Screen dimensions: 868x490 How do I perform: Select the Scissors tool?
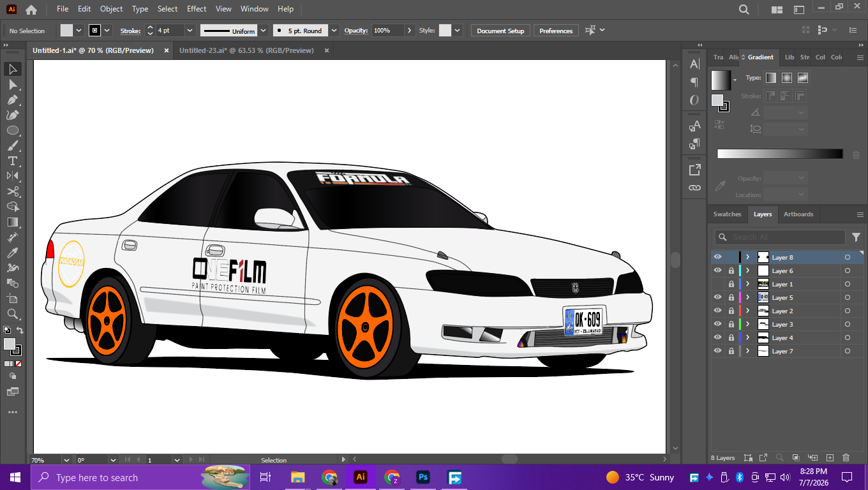pos(12,191)
